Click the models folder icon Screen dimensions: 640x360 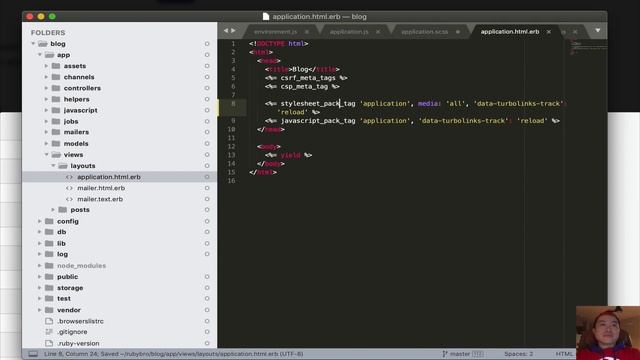click(x=56, y=143)
